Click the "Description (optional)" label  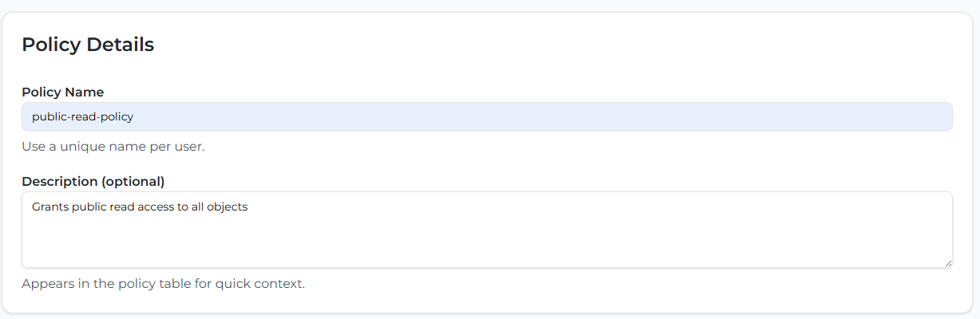click(x=93, y=181)
